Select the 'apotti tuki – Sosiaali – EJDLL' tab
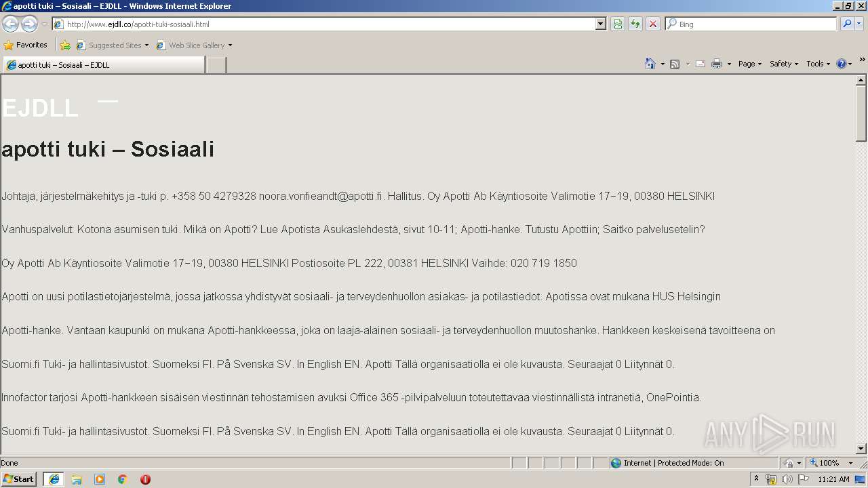Screen dimensions: 868x488 click(104, 65)
